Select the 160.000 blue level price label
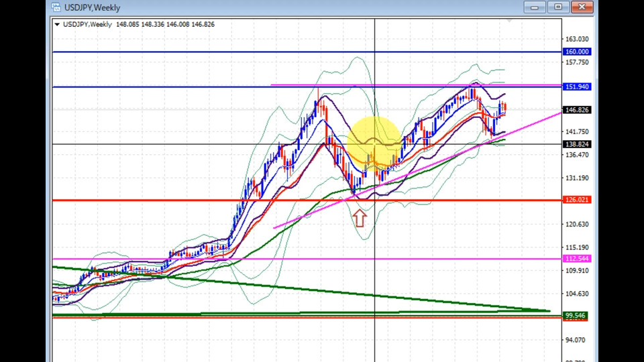Image resolution: width=644 pixels, height=362 pixels. pos(577,52)
